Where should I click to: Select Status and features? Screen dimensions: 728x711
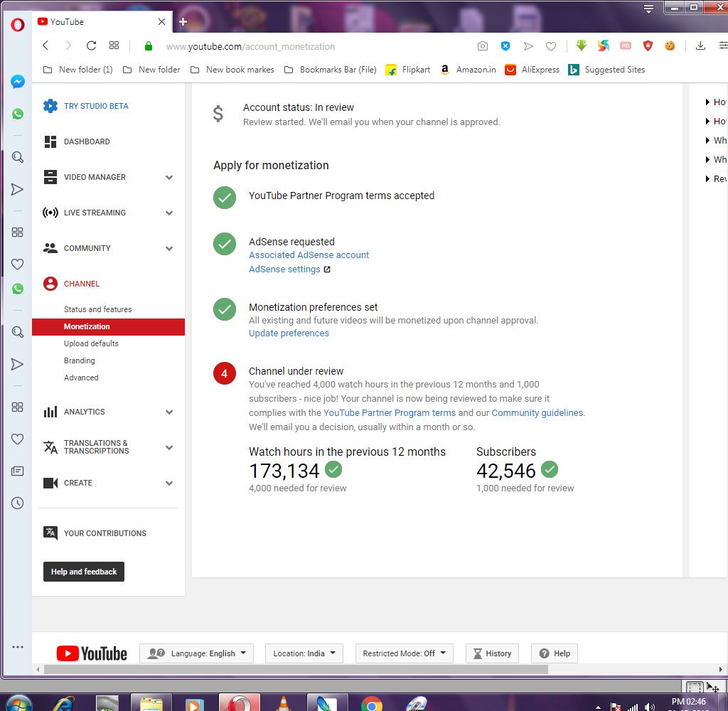coord(98,309)
